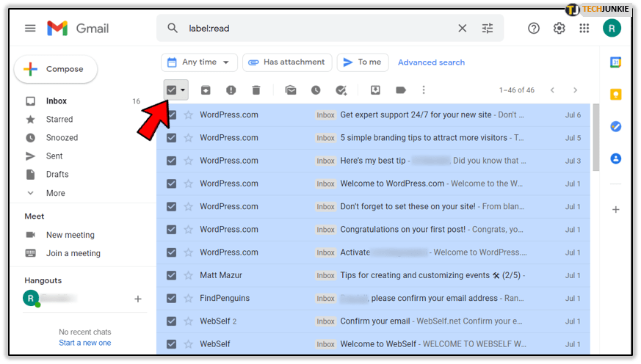
Task: Click the Compose button
Action: pyautogui.click(x=56, y=69)
